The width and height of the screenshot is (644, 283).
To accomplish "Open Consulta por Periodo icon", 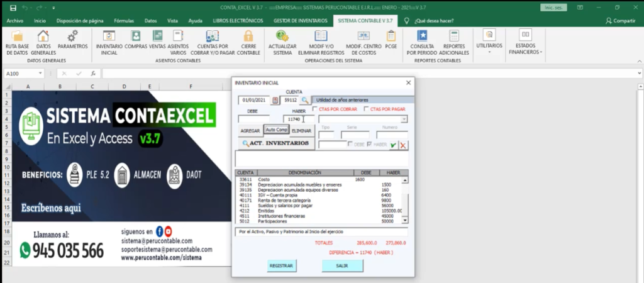I will [x=422, y=36].
